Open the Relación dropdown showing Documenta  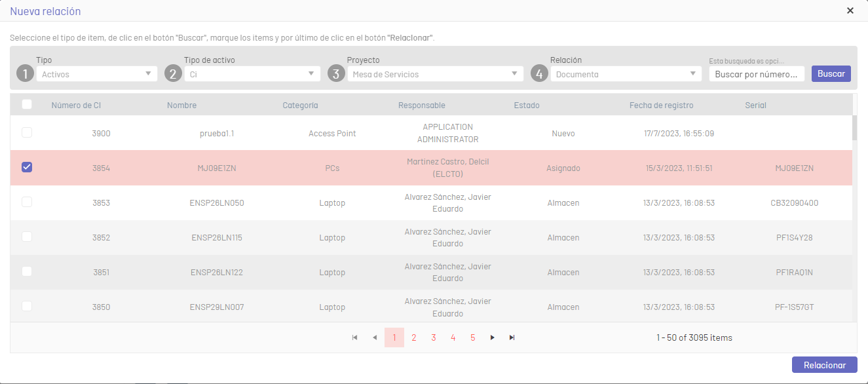626,74
